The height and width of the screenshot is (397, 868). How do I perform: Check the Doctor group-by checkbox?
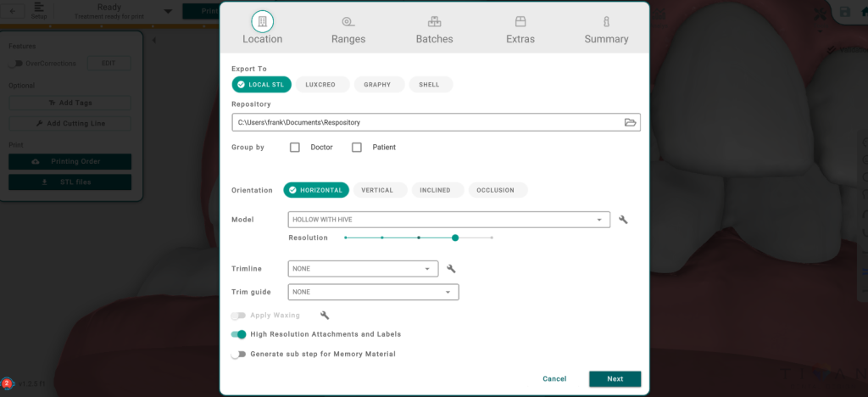(295, 148)
